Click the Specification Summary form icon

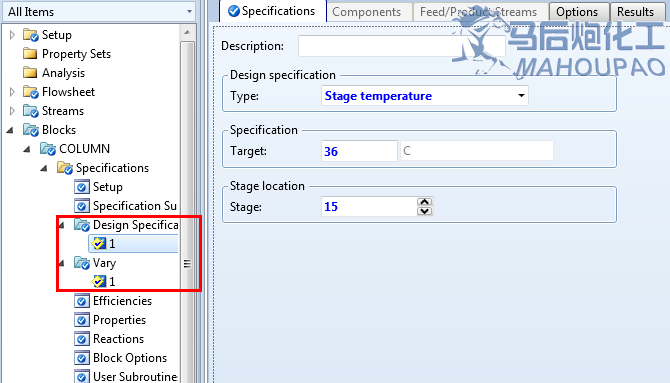(82, 206)
